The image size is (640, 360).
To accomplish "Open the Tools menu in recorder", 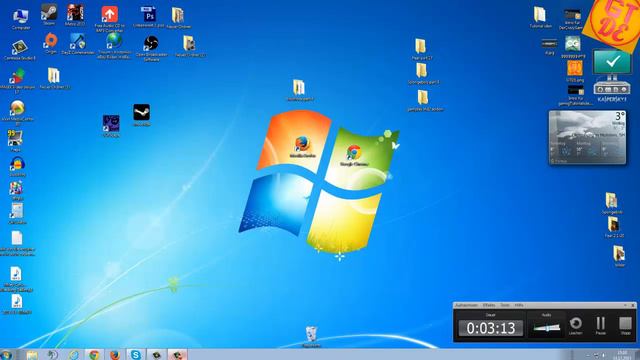I will click(x=505, y=305).
